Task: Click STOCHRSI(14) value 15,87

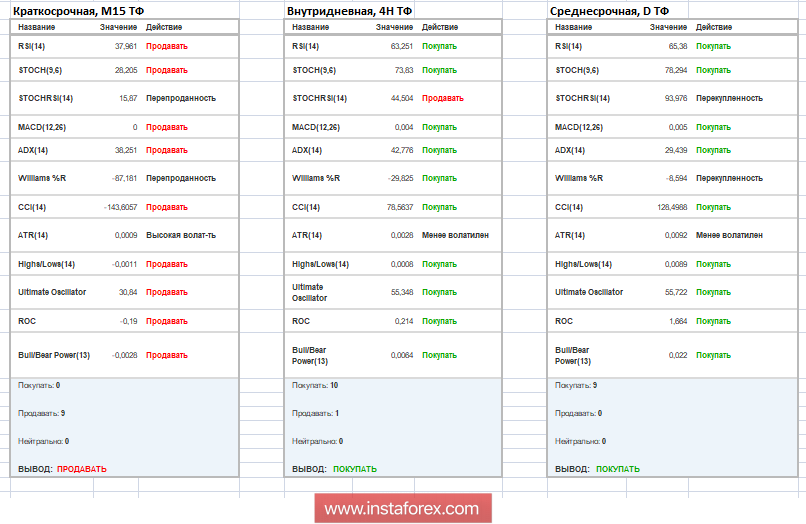Action: click(128, 98)
